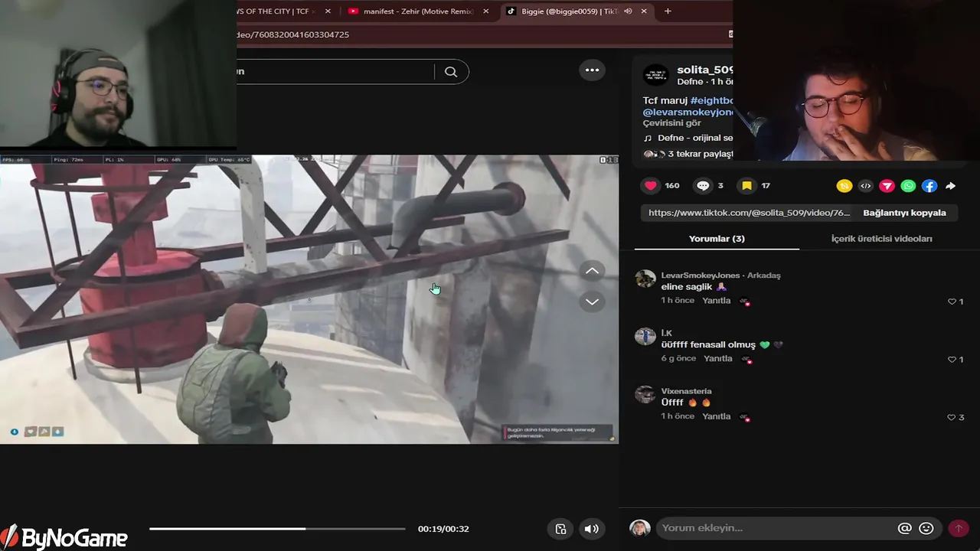Screen dimensions: 980x551
Task: Mute the video with the speaker icon
Action: 592,529
